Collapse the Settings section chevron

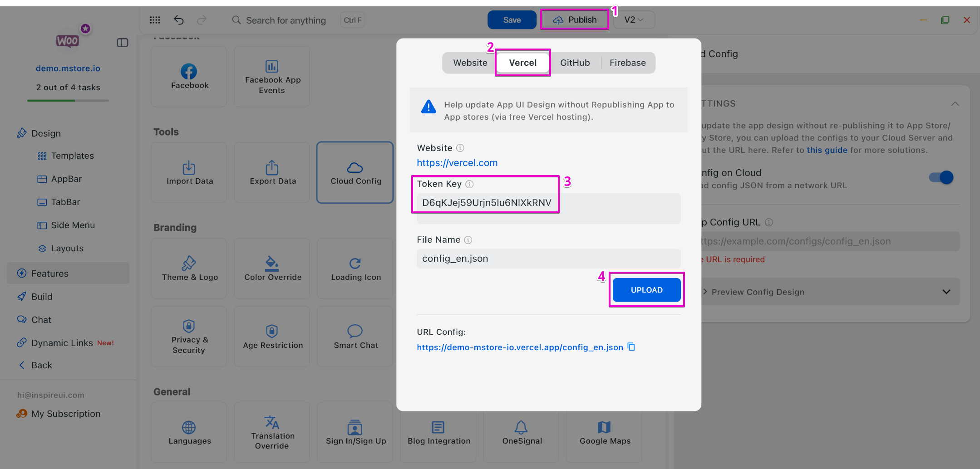coord(955,104)
